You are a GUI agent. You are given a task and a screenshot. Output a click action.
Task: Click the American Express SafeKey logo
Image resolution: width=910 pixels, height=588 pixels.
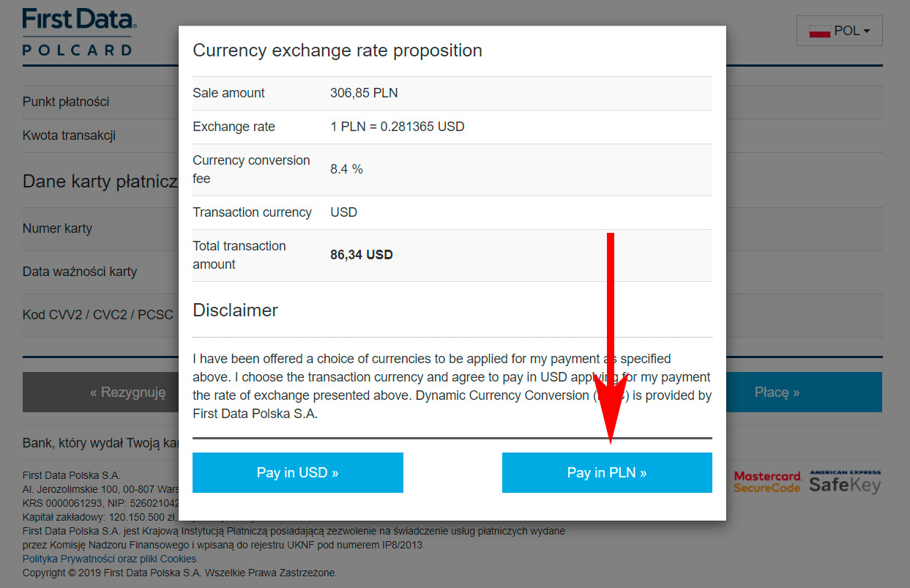(x=845, y=482)
